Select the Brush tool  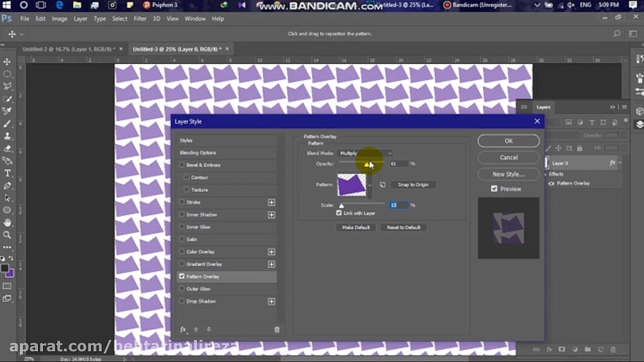(x=7, y=124)
